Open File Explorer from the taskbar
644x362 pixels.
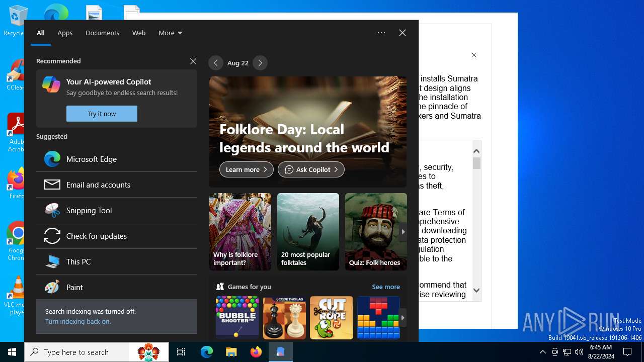tap(231, 352)
